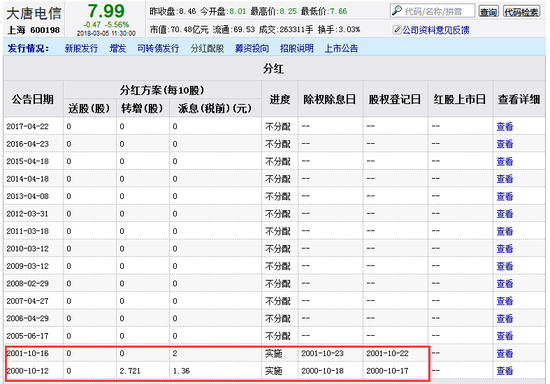Focus the 代码/名称/拼音 search field
The width and height of the screenshot is (550, 384).
pos(432,11)
